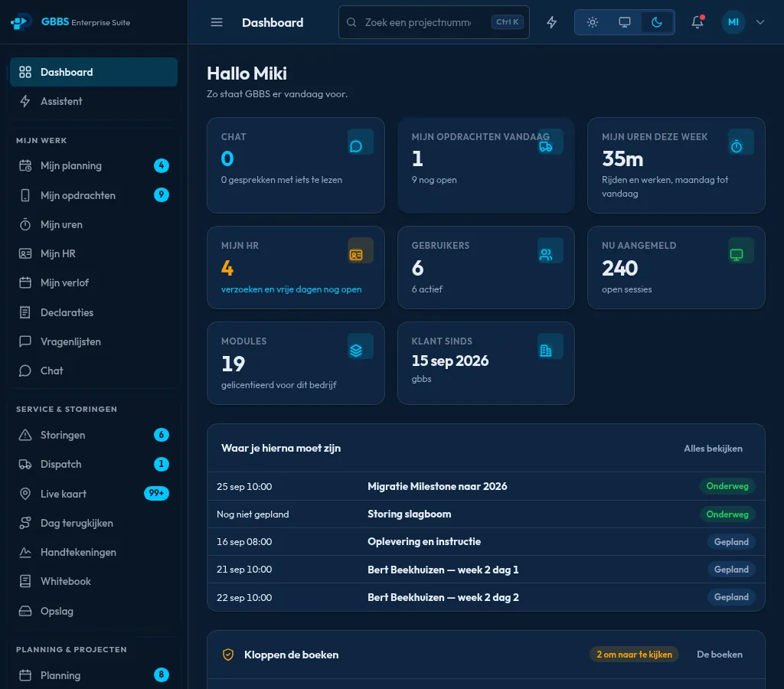Click the MI user avatar

coord(733,22)
